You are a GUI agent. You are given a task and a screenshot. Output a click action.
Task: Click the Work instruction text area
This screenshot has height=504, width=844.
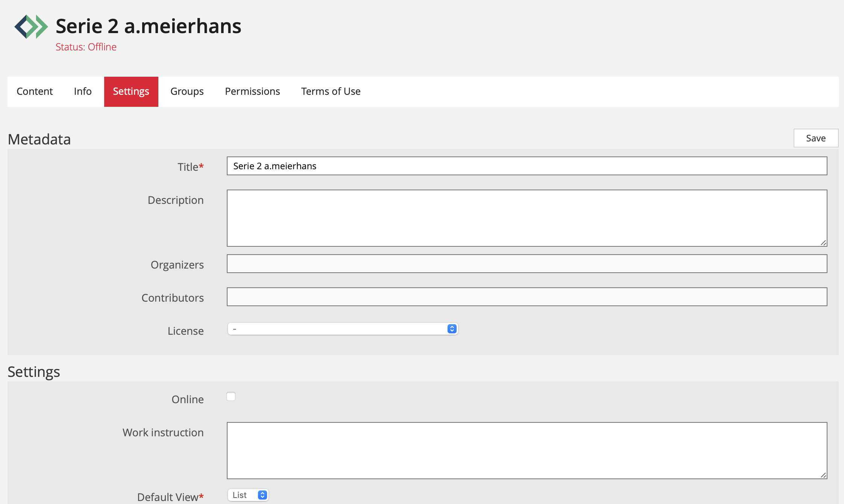527,450
